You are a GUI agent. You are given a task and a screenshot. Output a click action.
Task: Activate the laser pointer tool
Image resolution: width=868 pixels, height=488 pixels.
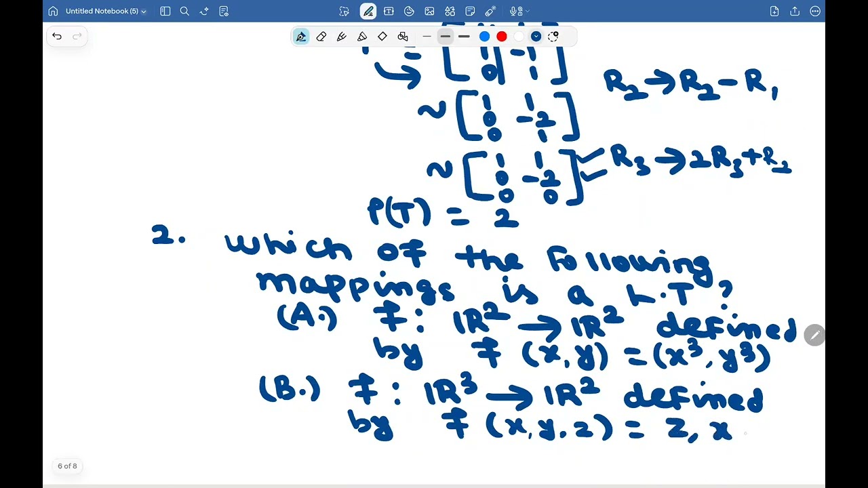pos(490,11)
